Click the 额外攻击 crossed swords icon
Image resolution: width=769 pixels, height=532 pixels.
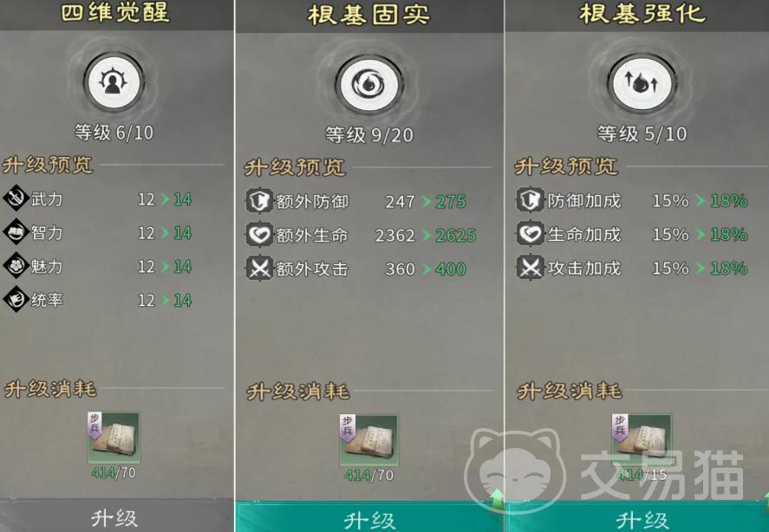tap(259, 269)
